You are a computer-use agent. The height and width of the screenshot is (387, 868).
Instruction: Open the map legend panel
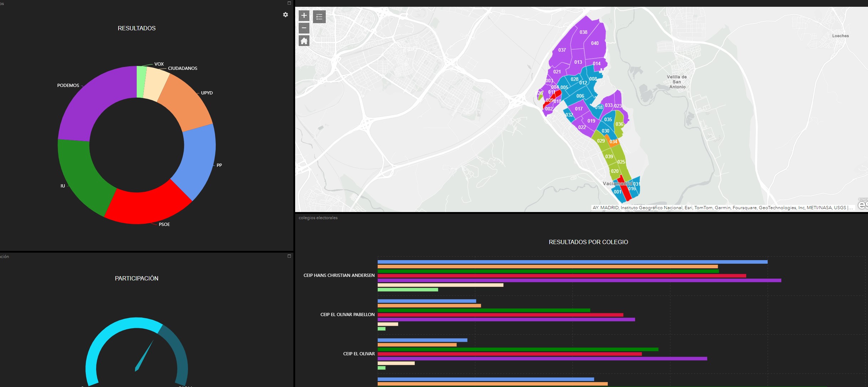tap(319, 16)
